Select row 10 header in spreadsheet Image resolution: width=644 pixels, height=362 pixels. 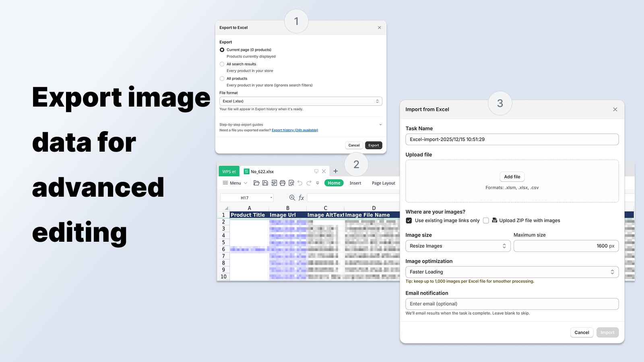pos(223,277)
